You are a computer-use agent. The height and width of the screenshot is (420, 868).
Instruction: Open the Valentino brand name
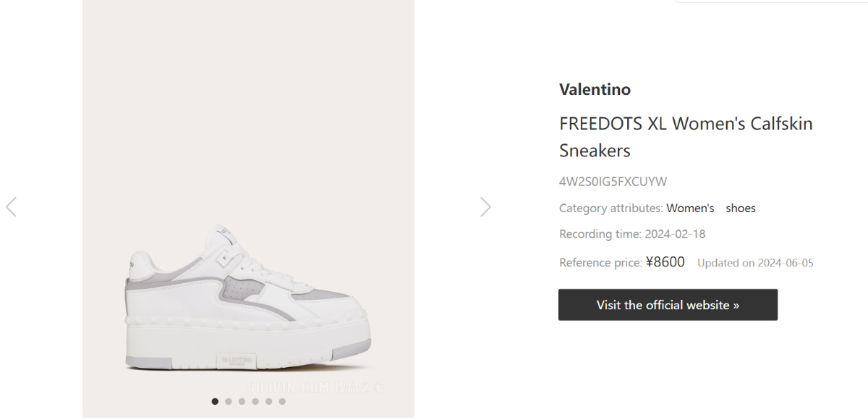595,89
